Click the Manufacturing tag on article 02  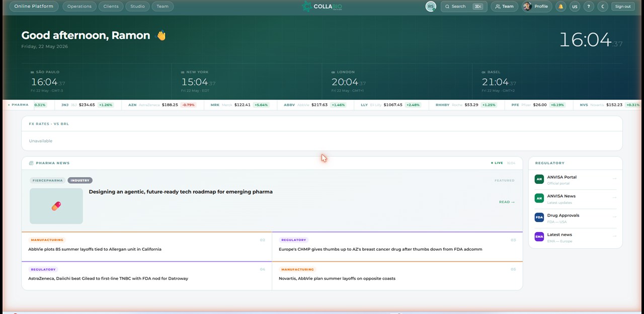[47, 240]
